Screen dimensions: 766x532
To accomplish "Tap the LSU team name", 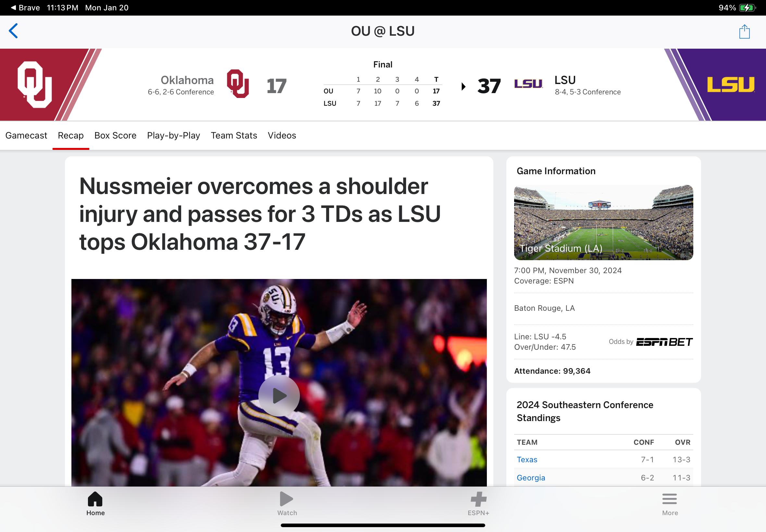I will tap(565, 80).
